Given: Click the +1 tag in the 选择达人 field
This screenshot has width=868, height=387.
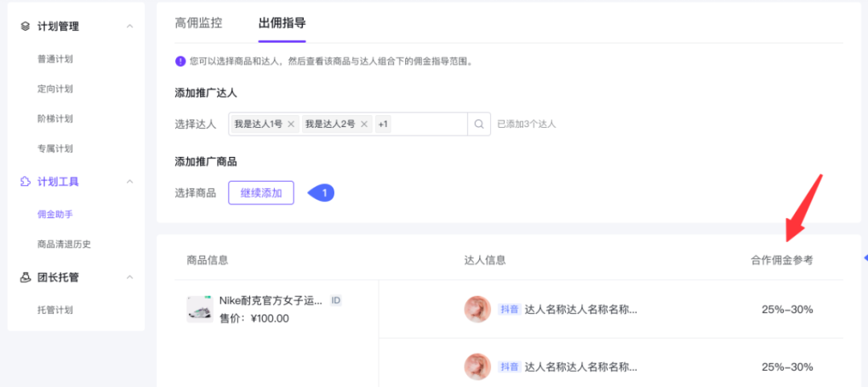Looking at the screenshot, I should (x=383, y=124).
